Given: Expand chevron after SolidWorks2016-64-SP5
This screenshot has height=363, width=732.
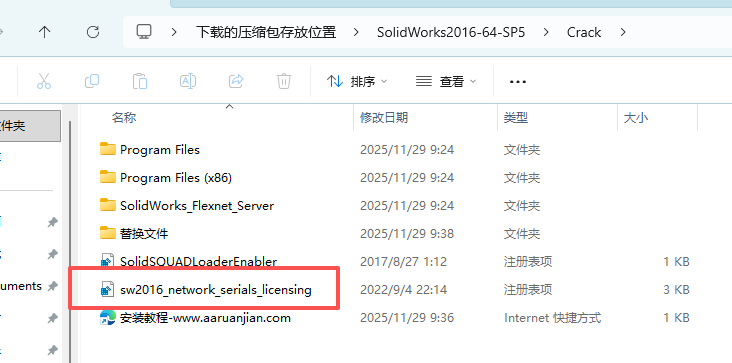Looking at the screenshot, I should pyautogui.click(x=546, y=32).
